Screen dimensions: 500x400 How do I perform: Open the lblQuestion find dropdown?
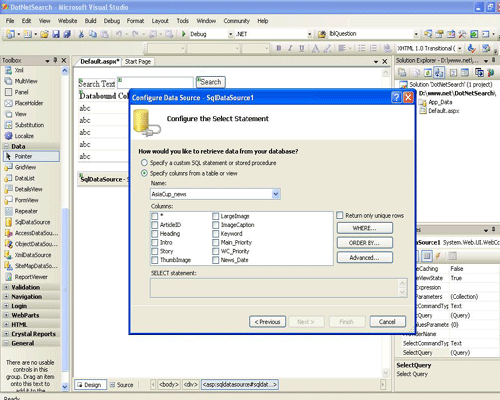click(416, 34)
